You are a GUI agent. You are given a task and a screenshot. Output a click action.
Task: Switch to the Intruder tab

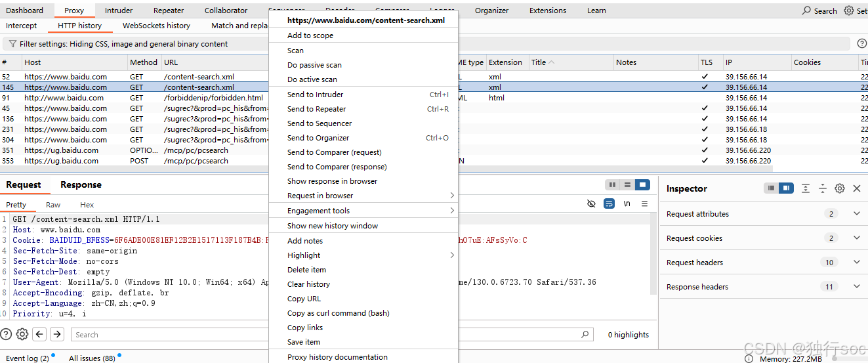point(119,11)
